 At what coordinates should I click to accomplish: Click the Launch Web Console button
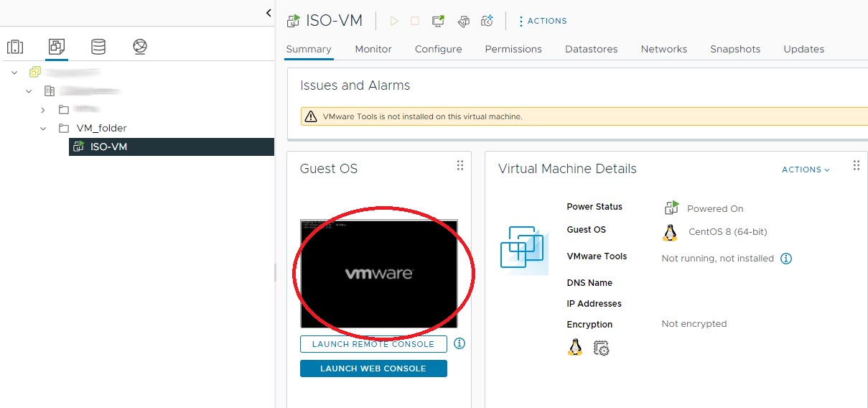(373, 368)
